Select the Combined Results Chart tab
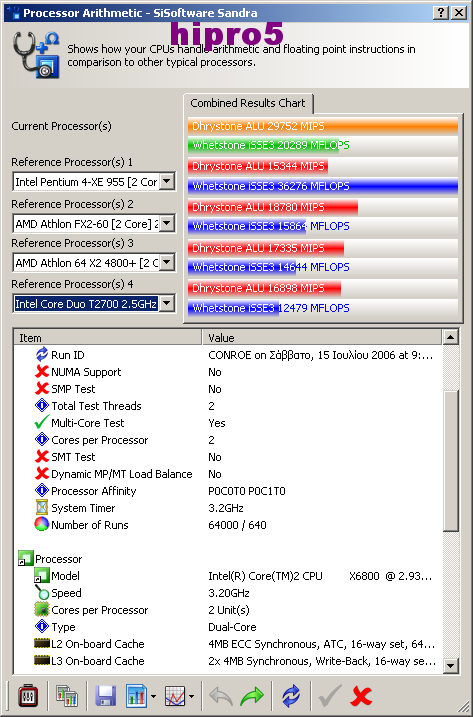Viewport: 473px width, 717px height. pos(247,103)
